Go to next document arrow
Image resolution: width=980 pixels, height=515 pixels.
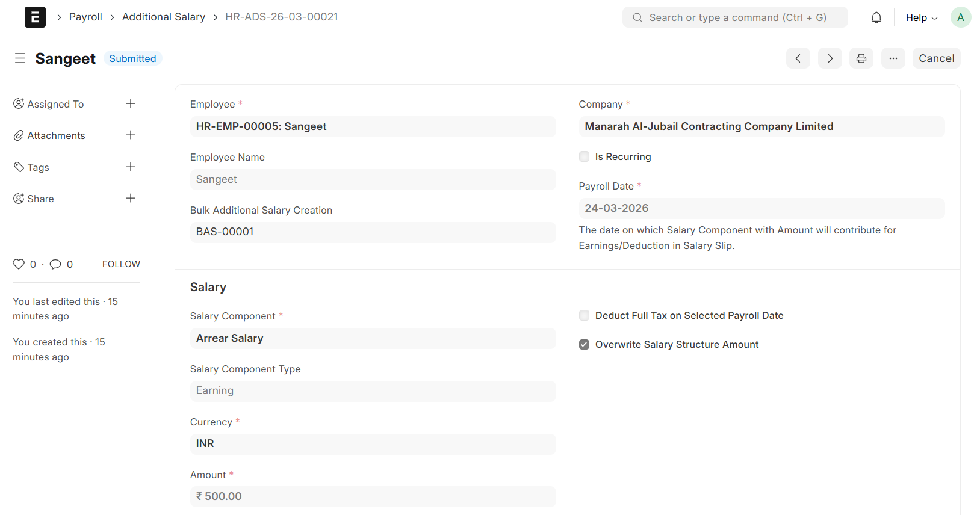point(830,58)
